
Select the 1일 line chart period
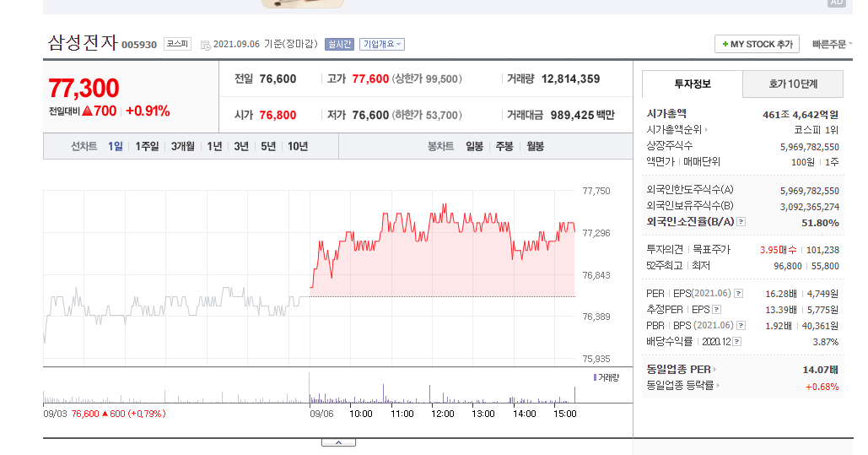(115, 146)
